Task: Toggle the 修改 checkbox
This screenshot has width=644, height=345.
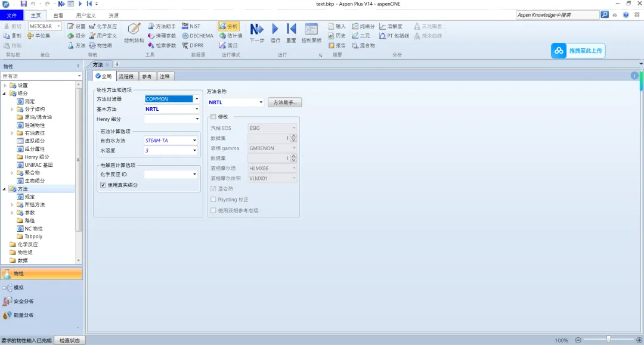Action: coord(213,117)
